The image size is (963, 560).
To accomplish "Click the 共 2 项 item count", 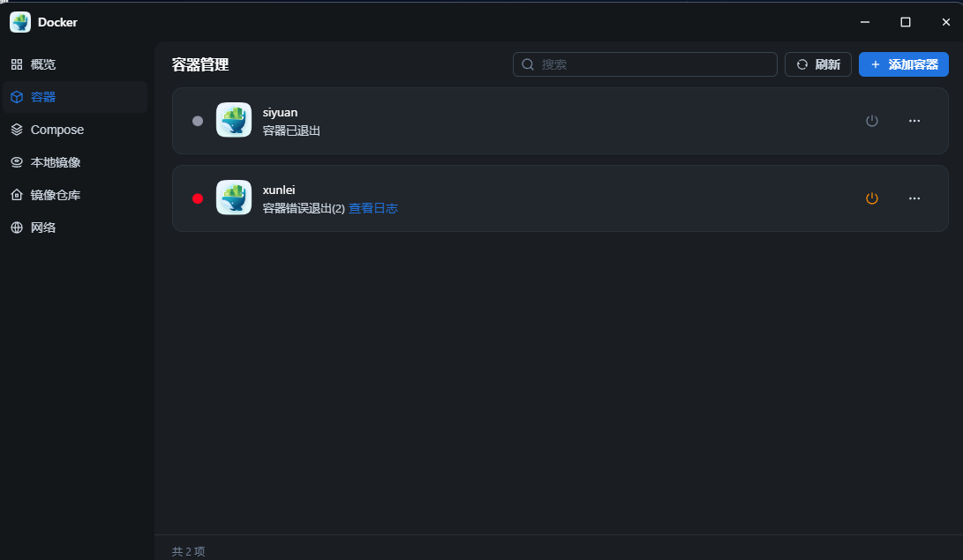I will click(189, 551).
